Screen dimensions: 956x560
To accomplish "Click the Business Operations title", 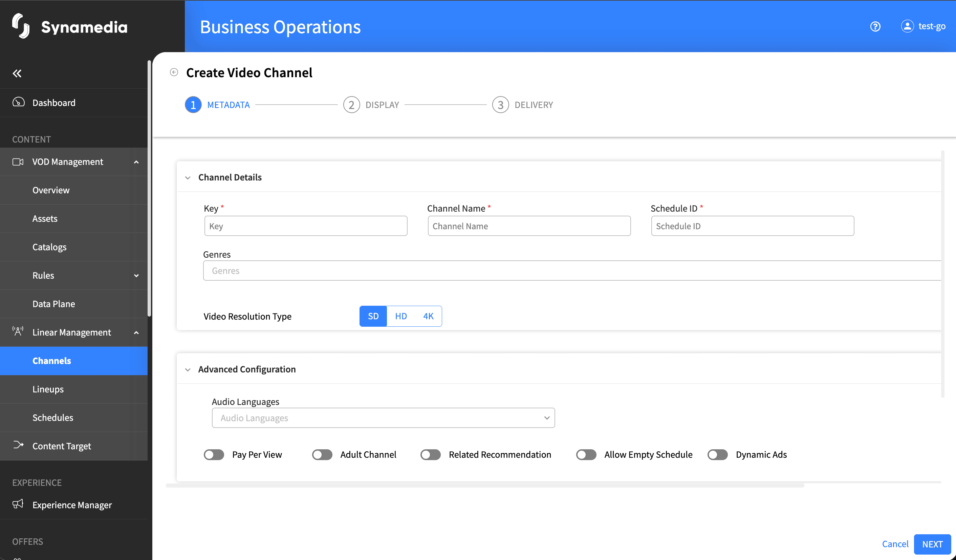I will pyautogui.click(x=280, y=27).
